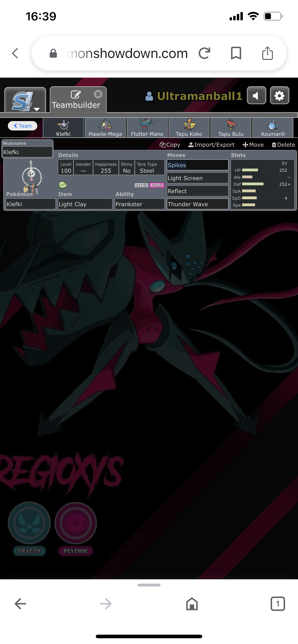
Task: Click the SpD EV value 4
Action: click(x=286, y=198)
